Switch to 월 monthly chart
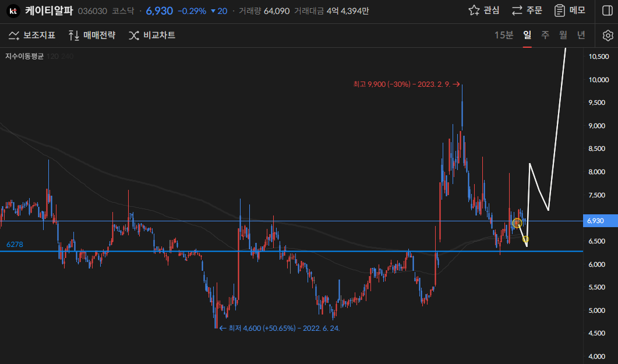Viewport: 618px width, 364px height. pyautogui.click(x=563, y=35)
